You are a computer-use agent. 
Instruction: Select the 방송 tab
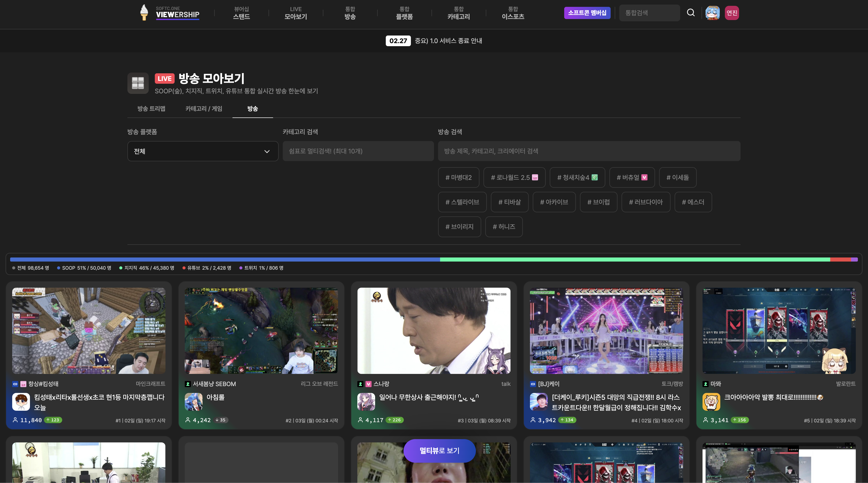pos(252,109)
